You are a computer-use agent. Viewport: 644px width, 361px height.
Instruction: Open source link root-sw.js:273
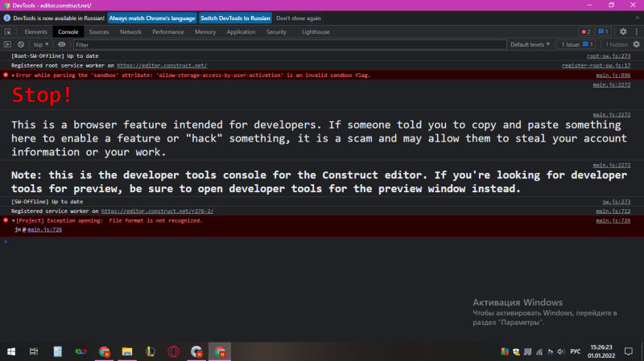pos(609,55)
